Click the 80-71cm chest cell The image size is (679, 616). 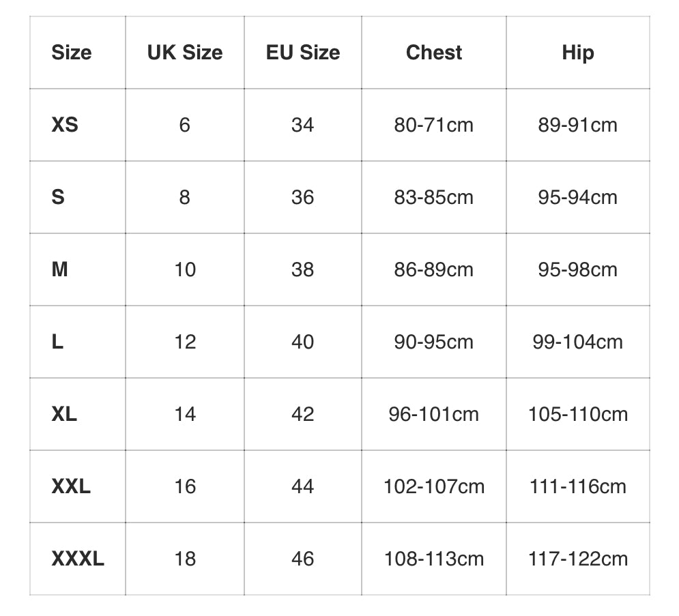tap(434, 125)
